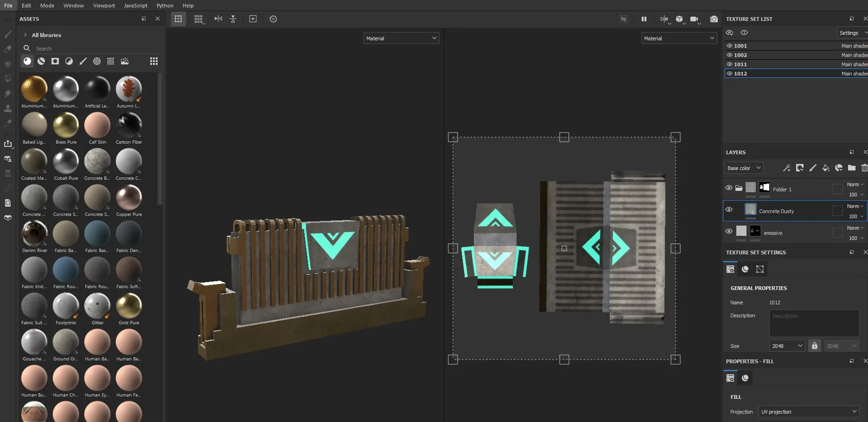The image size is (868, 422).
Task: Click the Description text field
Action: (814, 323)
